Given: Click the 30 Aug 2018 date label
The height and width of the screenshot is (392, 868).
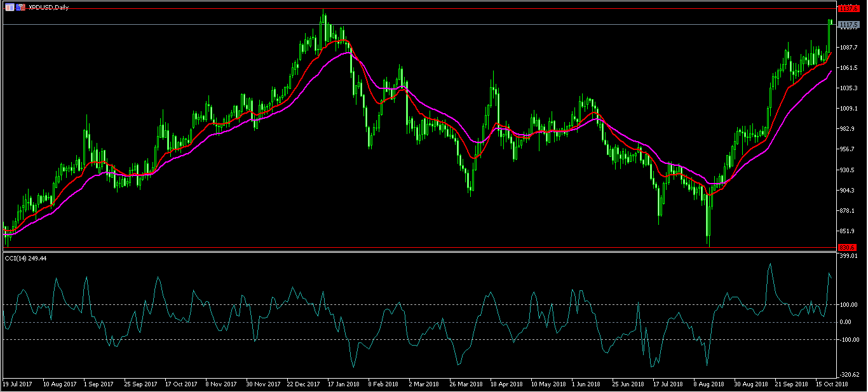Looking at the screenshot, I should (x=750, y=384).
